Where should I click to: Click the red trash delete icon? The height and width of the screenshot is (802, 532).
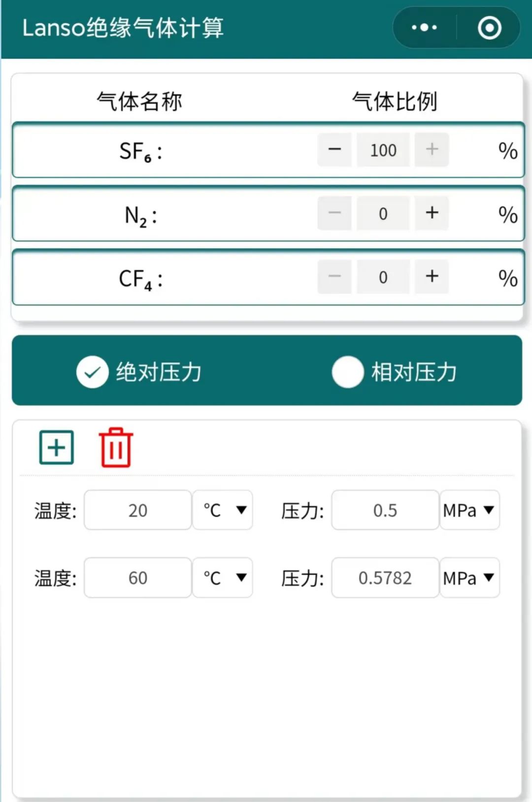[x=115, y=447]
